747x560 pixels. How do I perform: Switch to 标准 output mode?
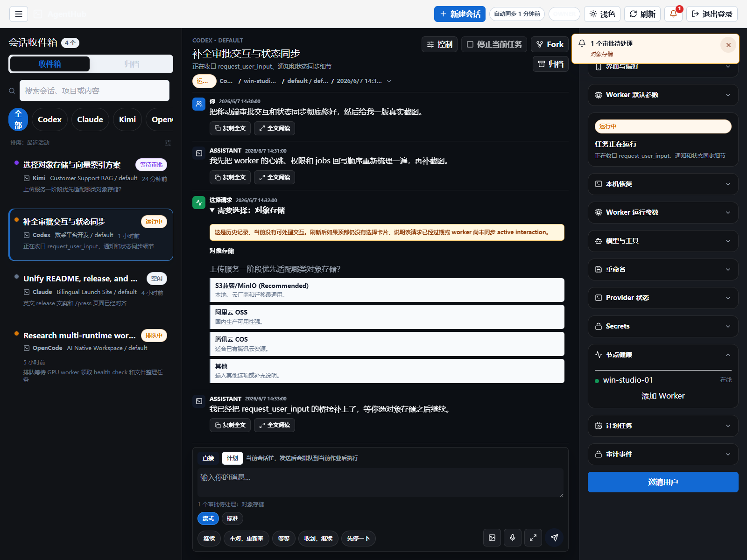click(233, 518)
